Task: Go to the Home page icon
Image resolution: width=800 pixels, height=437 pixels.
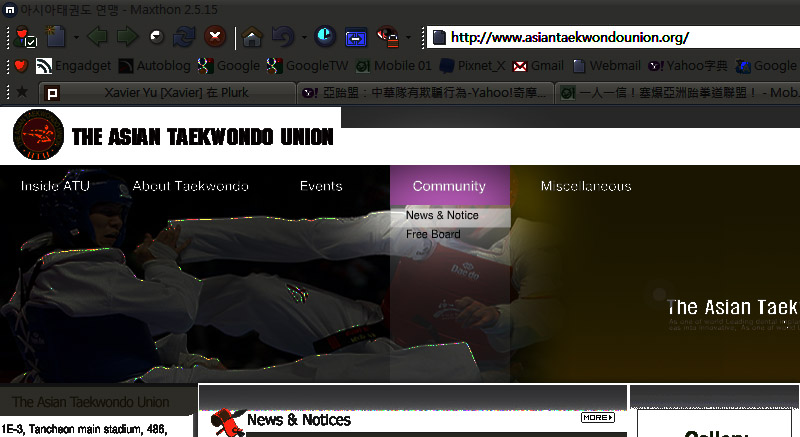Action: [252, 37]
